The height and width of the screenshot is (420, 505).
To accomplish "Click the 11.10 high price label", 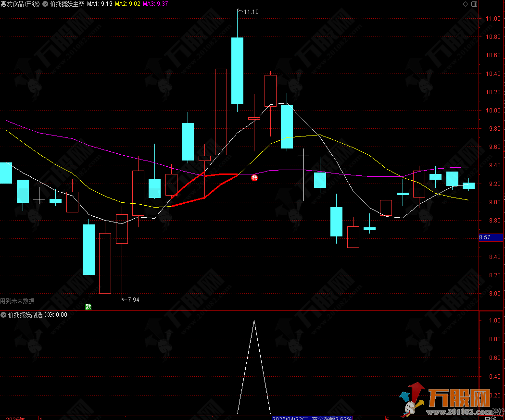I will click(251, 12).
